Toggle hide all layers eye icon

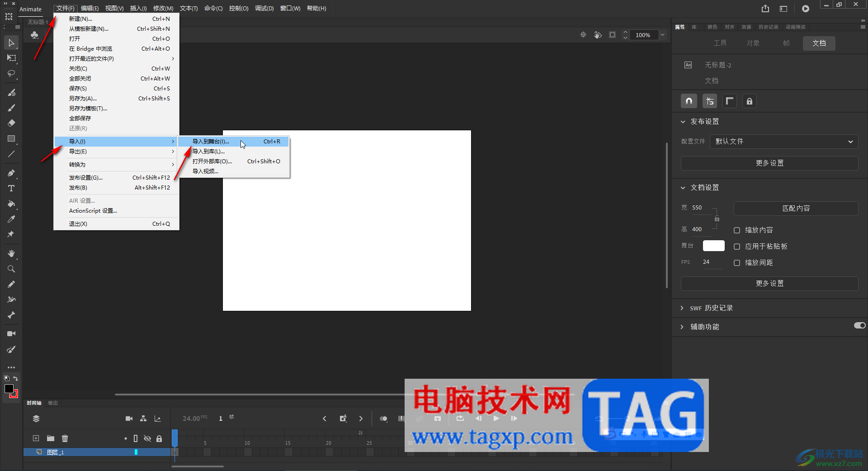click(x=147, y=438)
